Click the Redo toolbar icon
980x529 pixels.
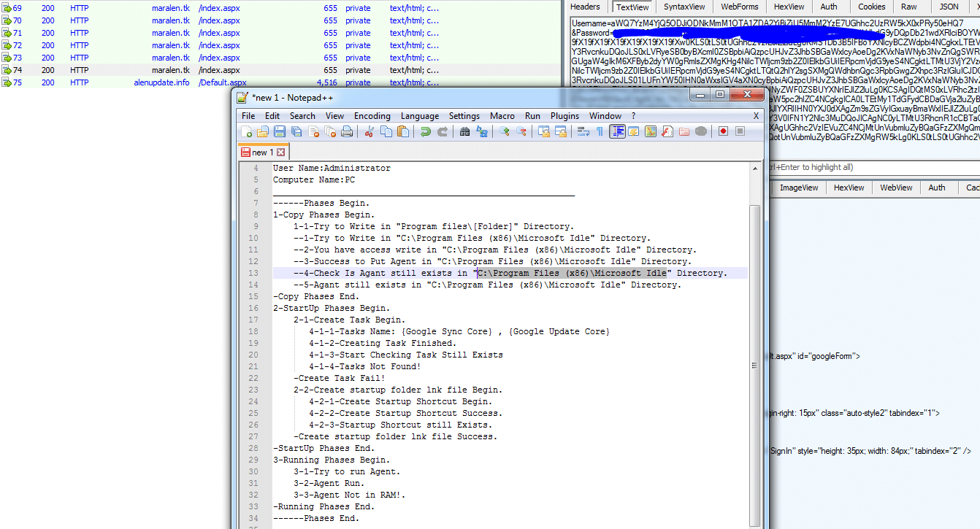point(442,131)
